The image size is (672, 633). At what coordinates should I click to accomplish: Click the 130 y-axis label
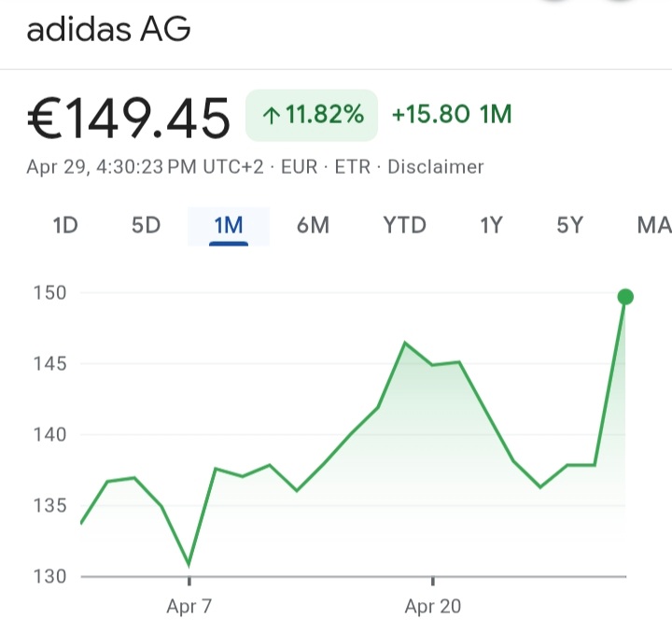click(x=49, y=576)
